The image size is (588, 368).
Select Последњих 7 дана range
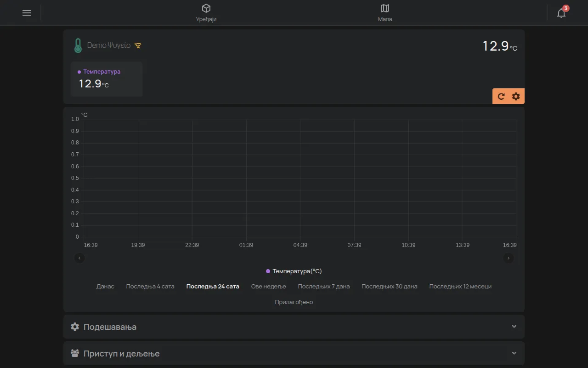pos(324,286)
